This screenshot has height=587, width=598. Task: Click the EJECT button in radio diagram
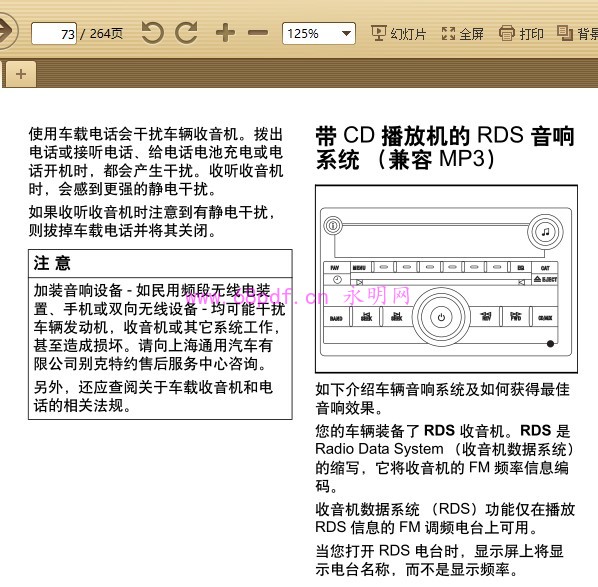click(x=545, y=280)
